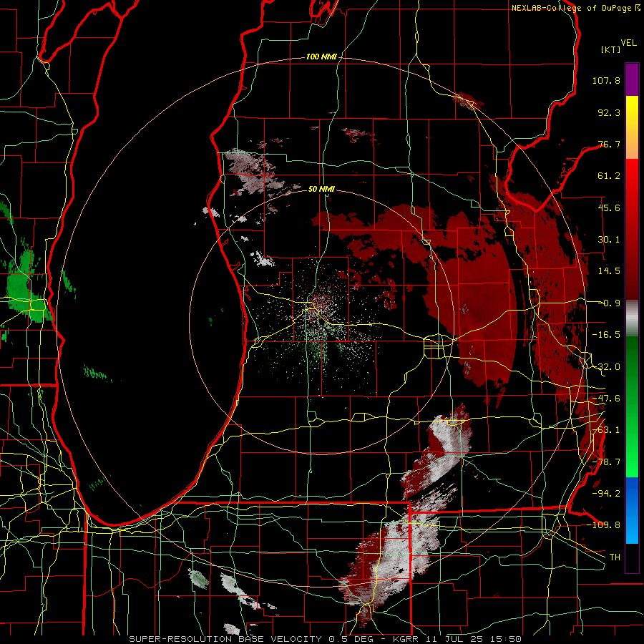
Task: Click the -94.2 legend value
Action: tap(606, 494)
